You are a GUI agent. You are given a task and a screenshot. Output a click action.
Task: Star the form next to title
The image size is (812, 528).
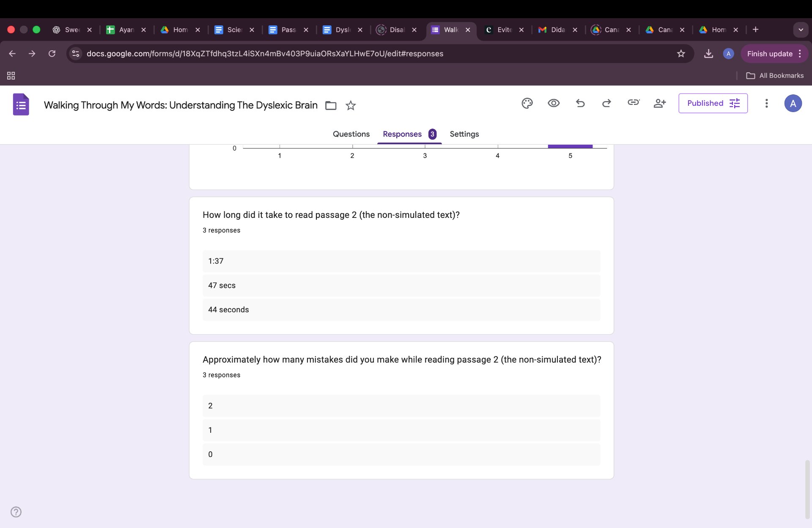tap(351, 105)
